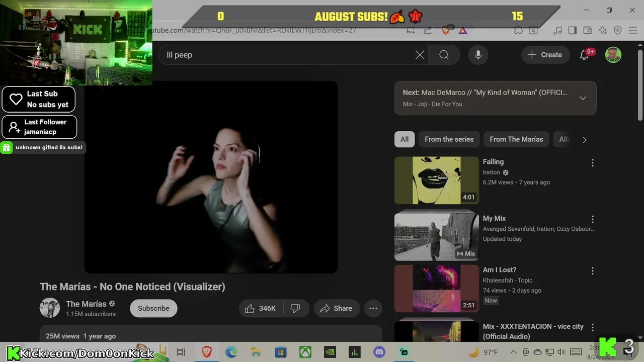Clear the 'lil peep' search text
Image resolution: width=644 pixels, height=362 pixels.
[420, 55]
